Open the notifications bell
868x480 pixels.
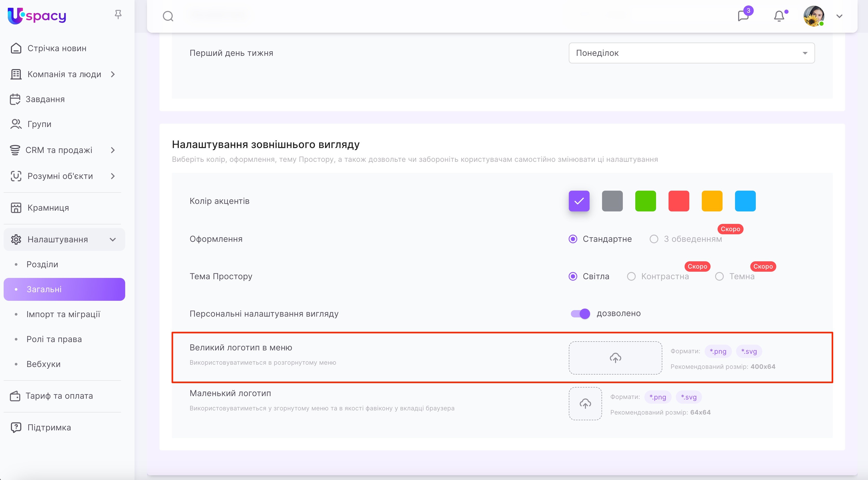(779, 16)
